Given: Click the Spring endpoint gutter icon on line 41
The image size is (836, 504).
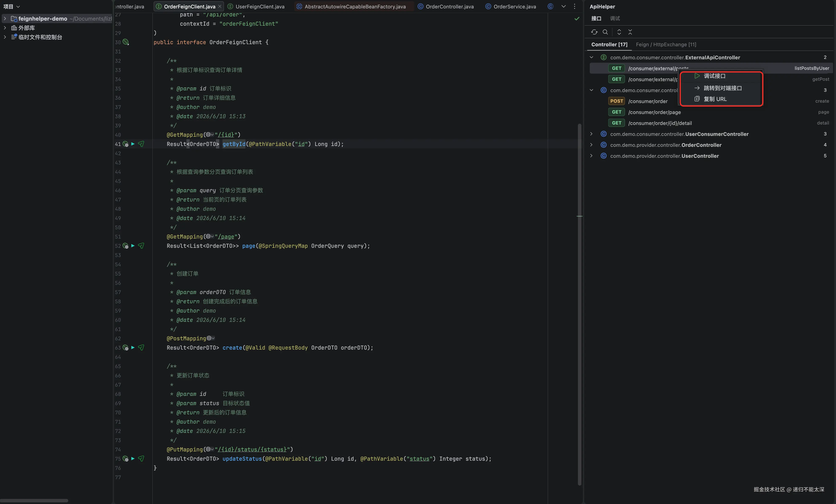Looking at the screenshot, I should tap(125, 144).
